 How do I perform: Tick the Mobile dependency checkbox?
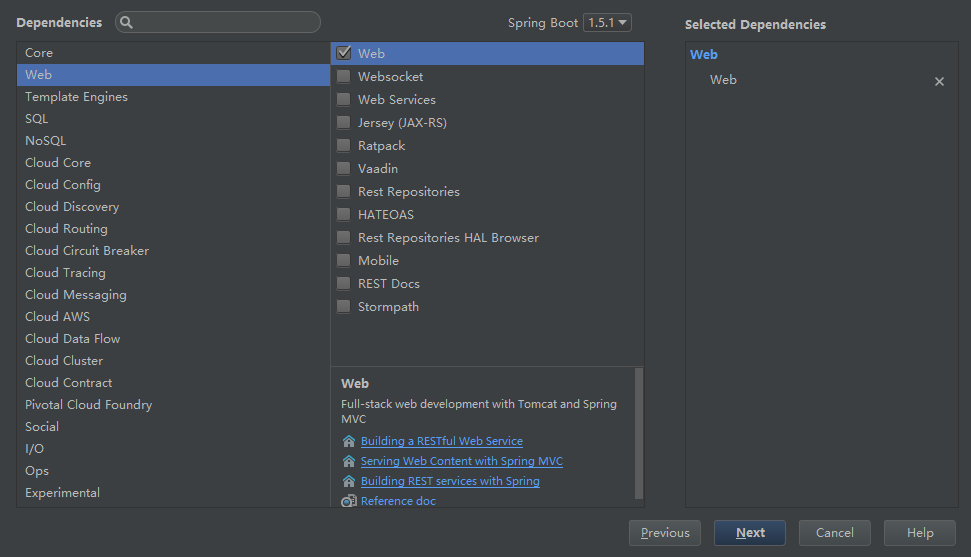point(343,260)
